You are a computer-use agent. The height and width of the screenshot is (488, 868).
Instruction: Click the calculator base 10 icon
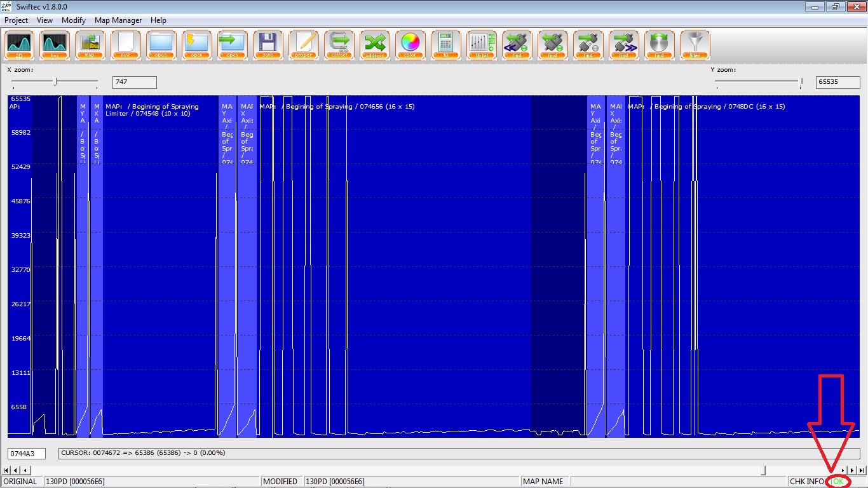point(446,44)
